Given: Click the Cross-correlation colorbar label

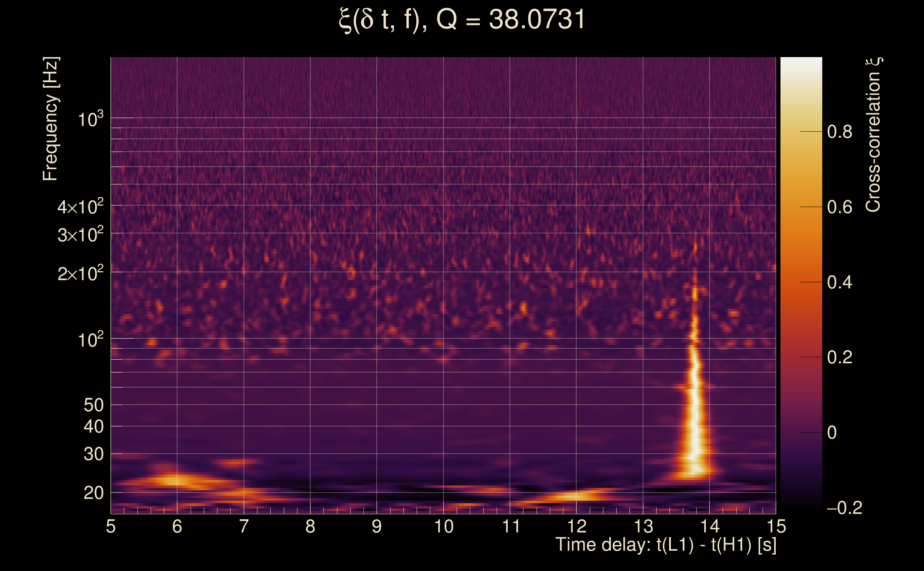Looking at the screenshot, I should [873, 135].
